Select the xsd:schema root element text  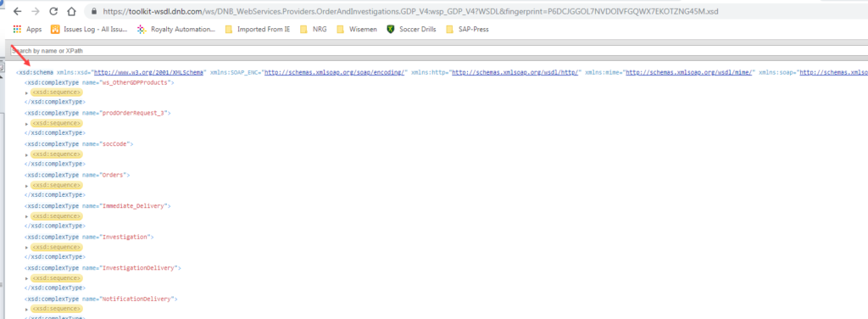point(35,73)
